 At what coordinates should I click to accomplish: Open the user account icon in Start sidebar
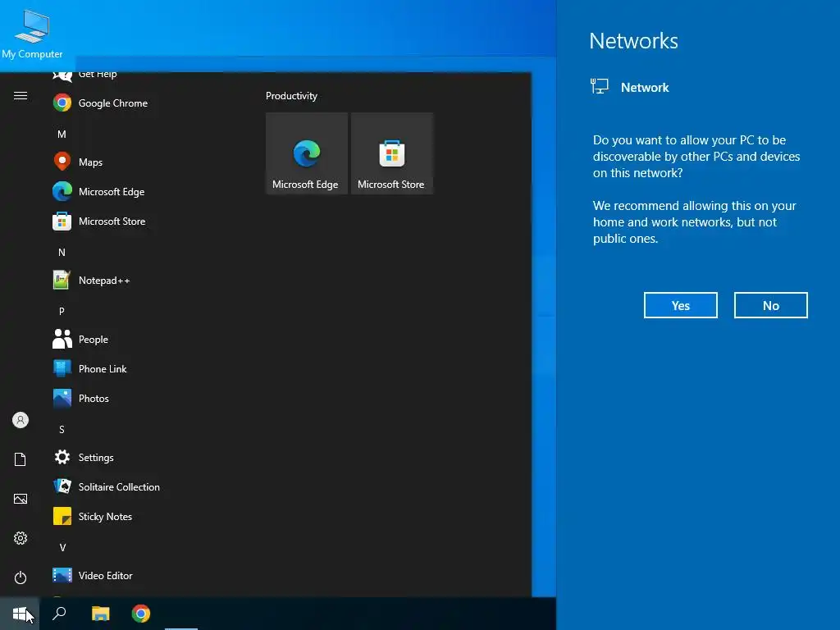21,420
